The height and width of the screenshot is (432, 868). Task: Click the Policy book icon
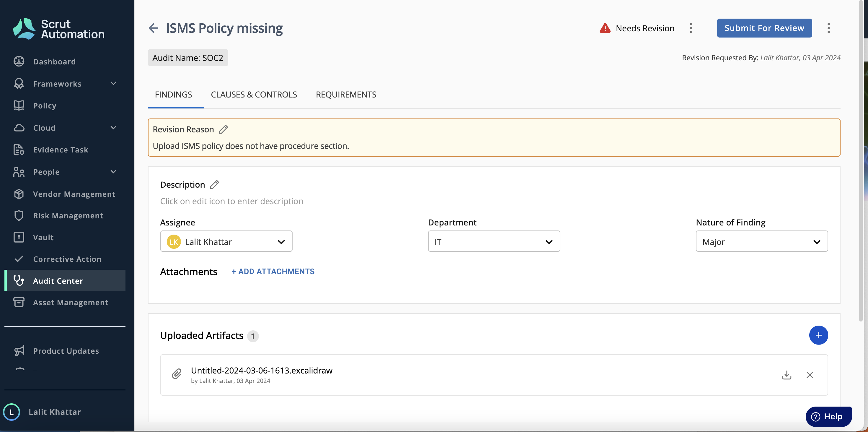[19, 105]
